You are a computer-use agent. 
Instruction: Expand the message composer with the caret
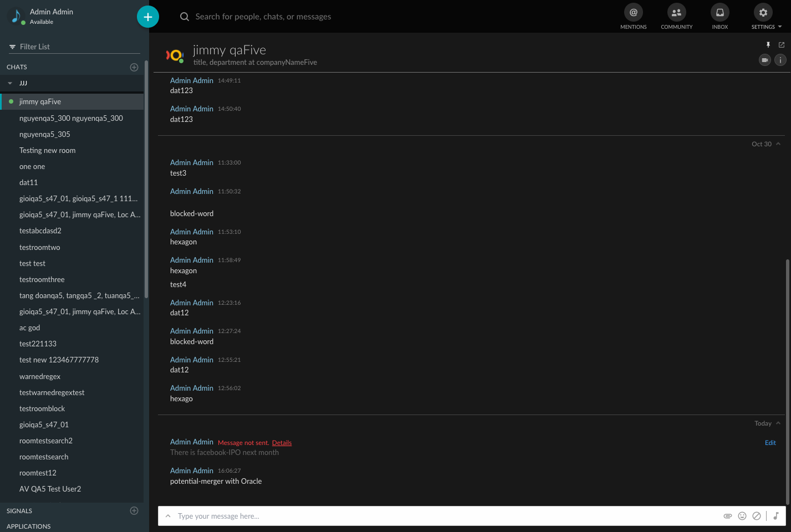pos(168,516)
